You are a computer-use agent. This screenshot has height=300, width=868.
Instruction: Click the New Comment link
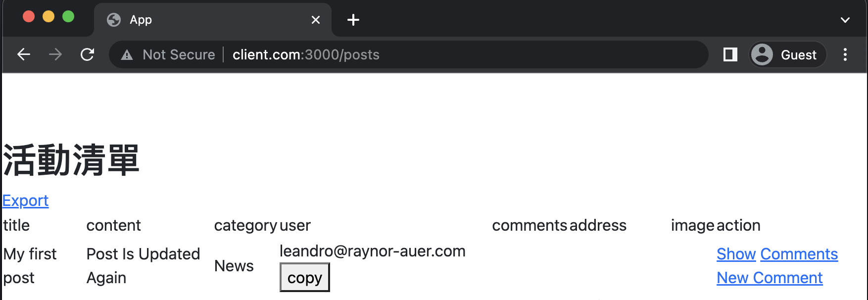click(770, 278)
